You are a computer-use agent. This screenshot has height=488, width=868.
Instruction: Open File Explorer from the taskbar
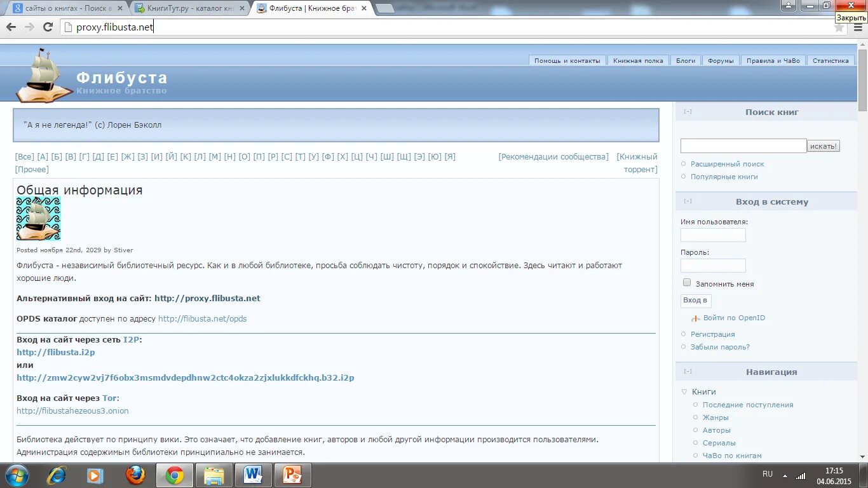[x=214, y=475]
